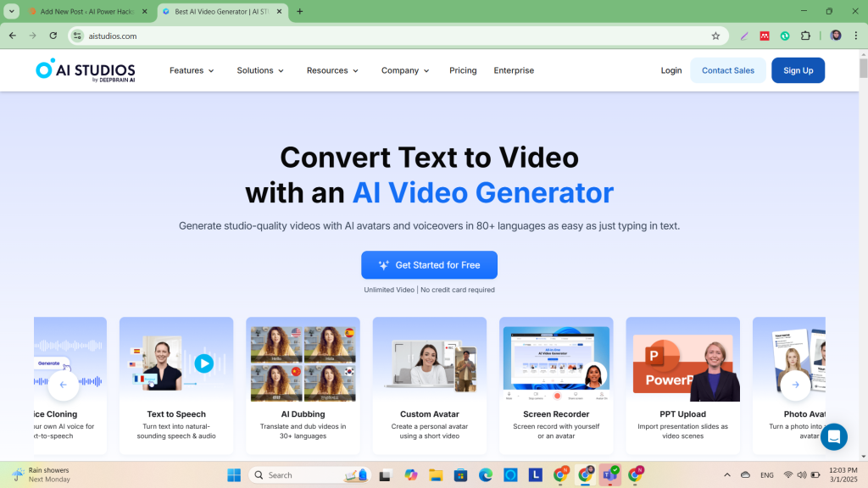Bookmark this page with star icon
868x488 pixels.
point(715,36)
